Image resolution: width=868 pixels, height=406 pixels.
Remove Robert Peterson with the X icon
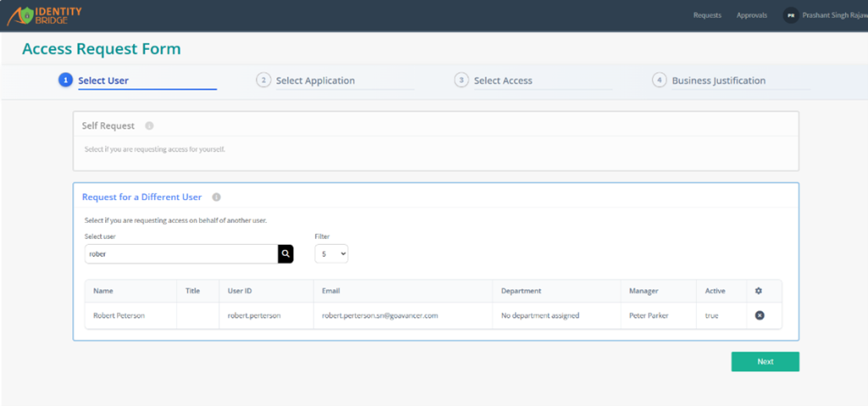(759, 315)
